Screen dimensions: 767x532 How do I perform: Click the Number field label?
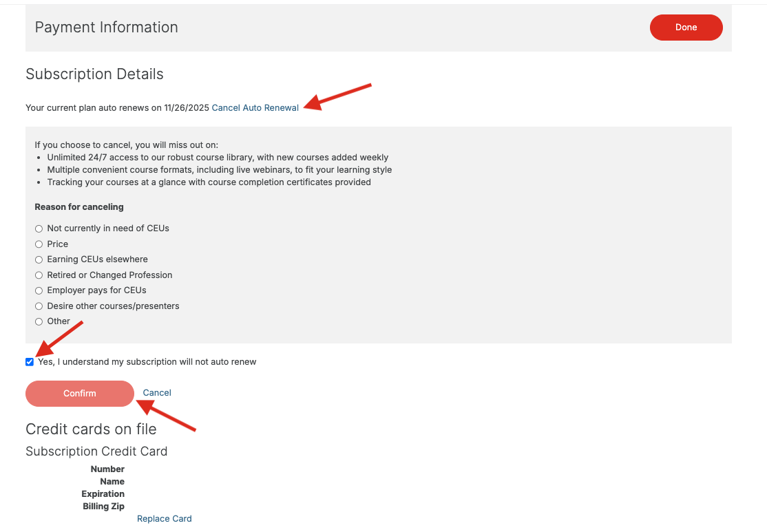click(x=107, y=469)
